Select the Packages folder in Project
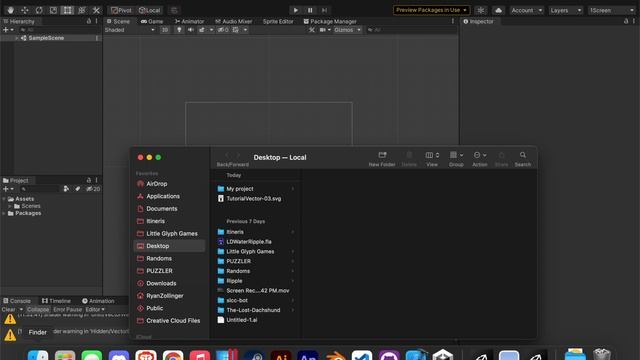 (x=28, y=213)
